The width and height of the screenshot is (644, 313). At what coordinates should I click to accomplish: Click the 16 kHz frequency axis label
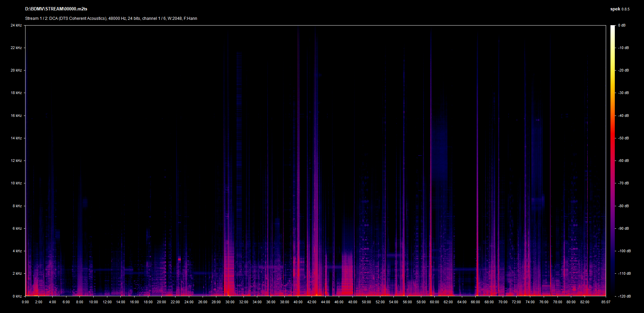coord(16,116)
